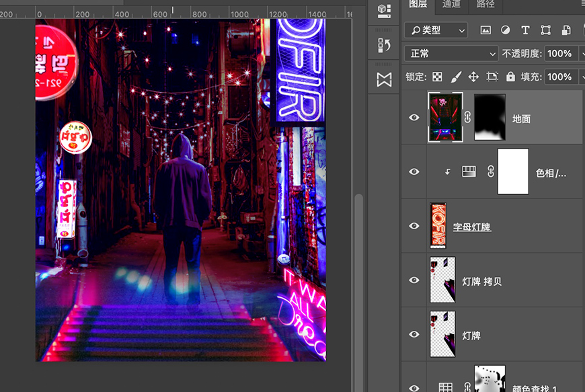Toggle visibility of the 字母灯牌 layer

click(x=414, y=226)
